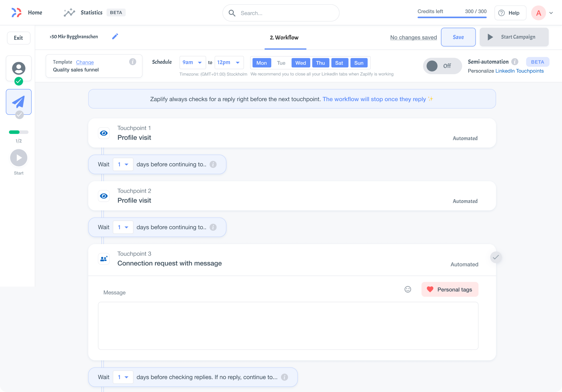Click the 1/2 progress bar in sidebar
The width and height of the screenshot is (562, 392).
19,132
